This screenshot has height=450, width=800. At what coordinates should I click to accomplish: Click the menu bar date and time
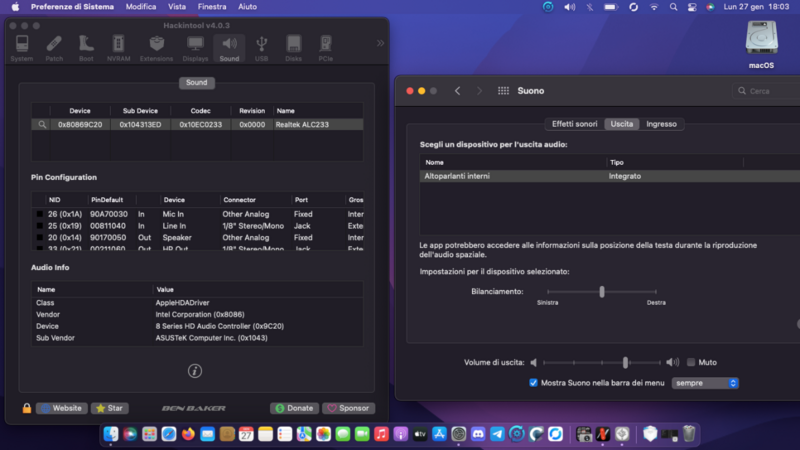click(756, 7)
